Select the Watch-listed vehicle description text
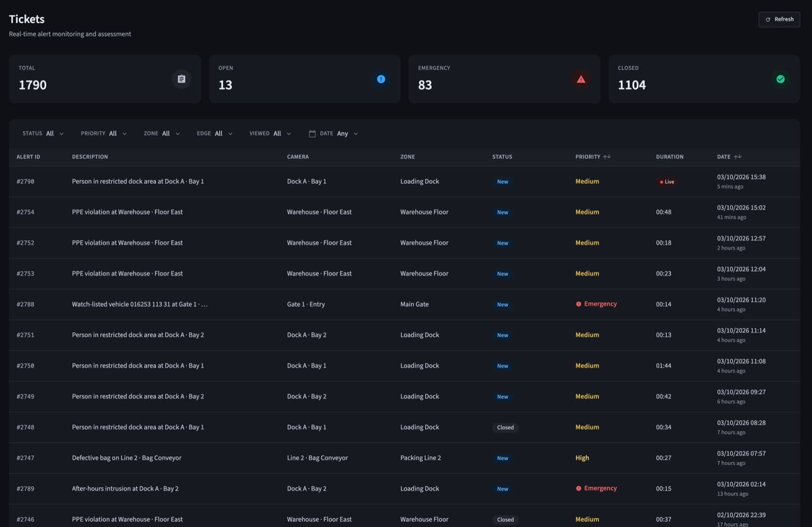The image size is (812, 527). [140, 305]
